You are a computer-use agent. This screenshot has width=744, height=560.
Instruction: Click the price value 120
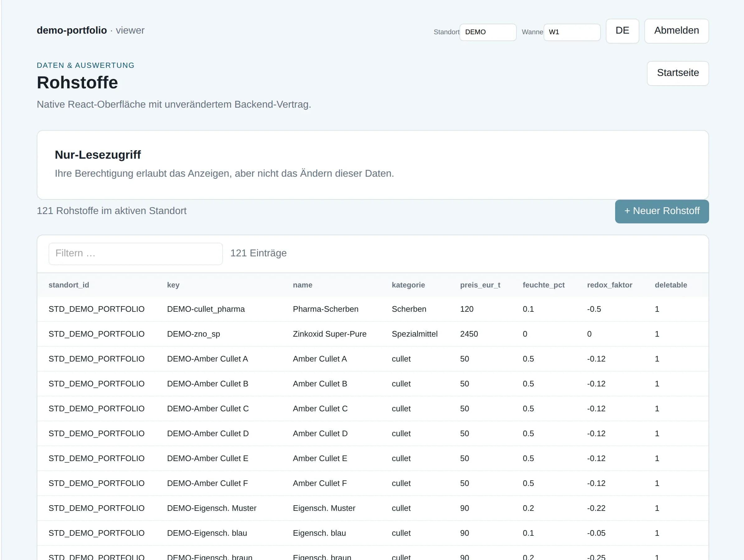467,309
